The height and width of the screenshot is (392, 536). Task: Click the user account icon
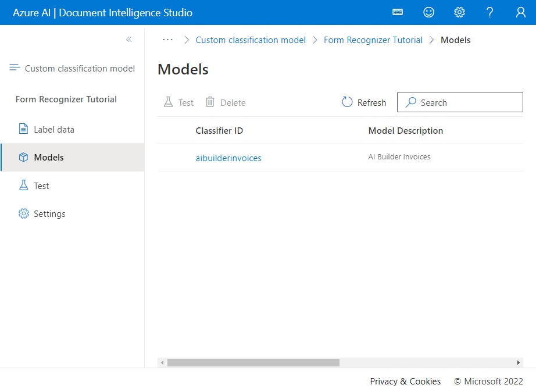point(521,12)
